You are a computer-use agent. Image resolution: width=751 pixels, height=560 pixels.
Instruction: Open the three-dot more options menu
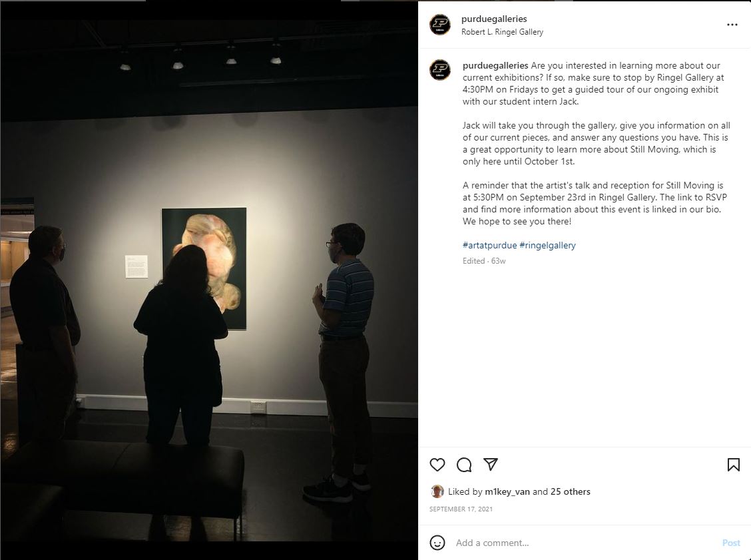pos(732,25)
